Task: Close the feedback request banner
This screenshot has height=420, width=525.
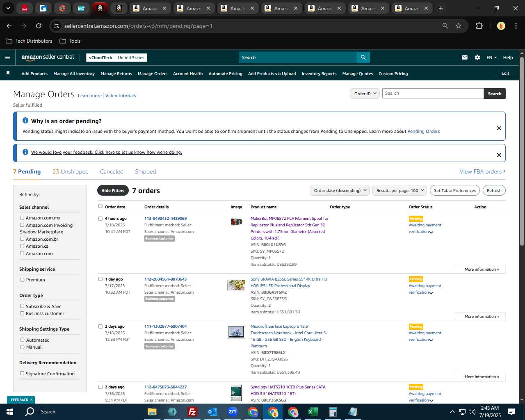Action: 499,155
